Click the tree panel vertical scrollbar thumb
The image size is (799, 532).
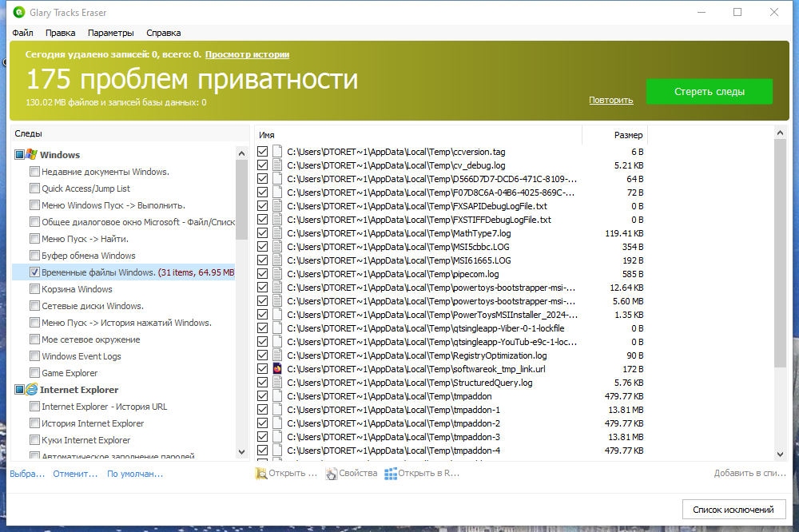pyautogui.click(x=241, y=199)
